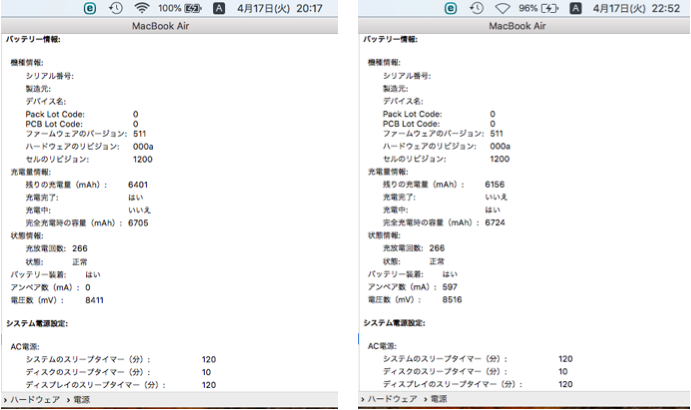Viewport: 691px width, 410px height.
Task: Click the date and time showing 20:17
Action: (x=280, y=8)
